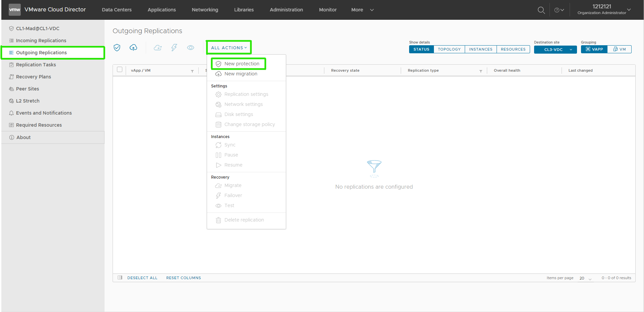Show INSTANCES details
The height and width of the screenshot is (312, 644).
(x=480, y=49)
